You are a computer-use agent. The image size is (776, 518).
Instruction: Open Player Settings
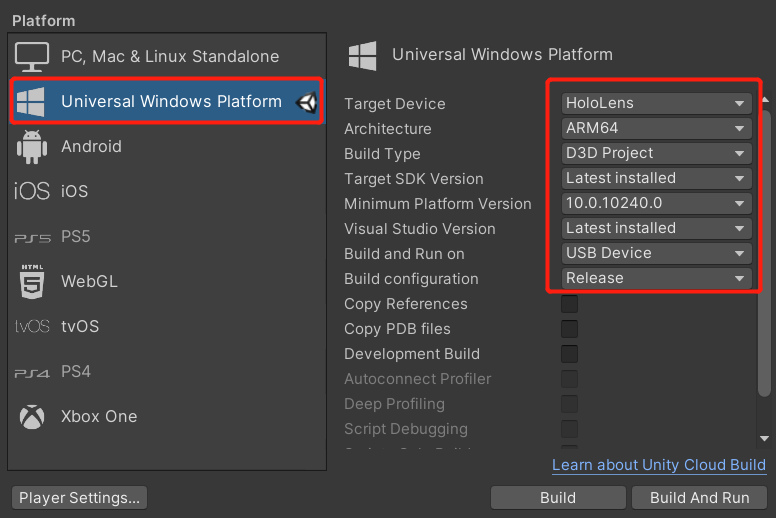(x=79, y=498)
